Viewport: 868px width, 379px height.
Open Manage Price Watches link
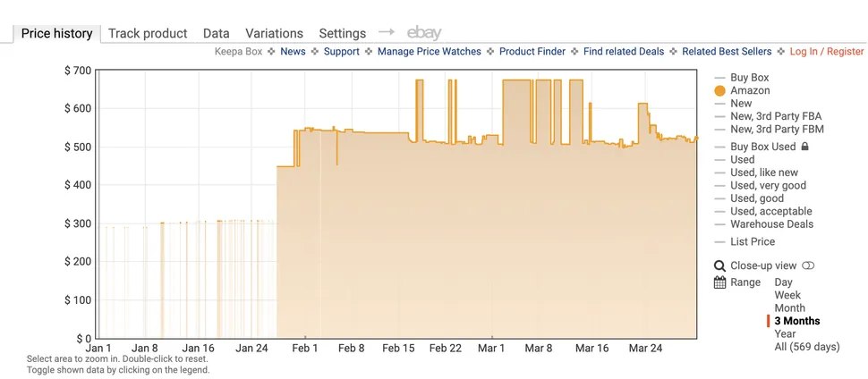coord(429,52)
